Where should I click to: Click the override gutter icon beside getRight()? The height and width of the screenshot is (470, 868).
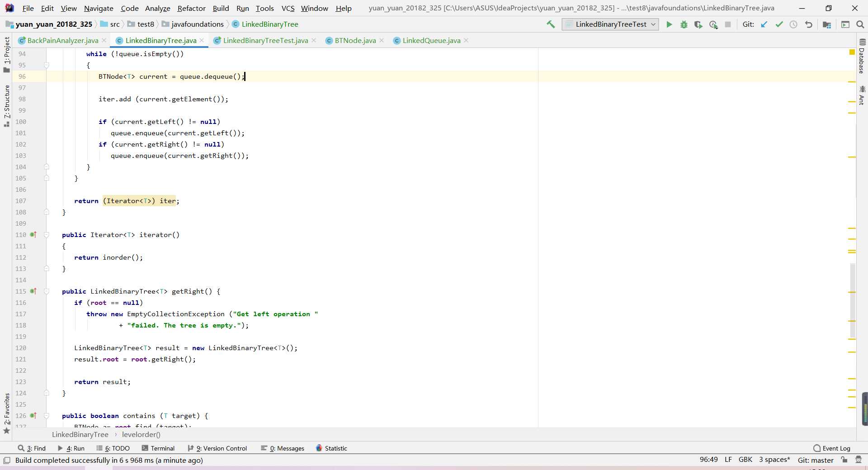[33, 291]
